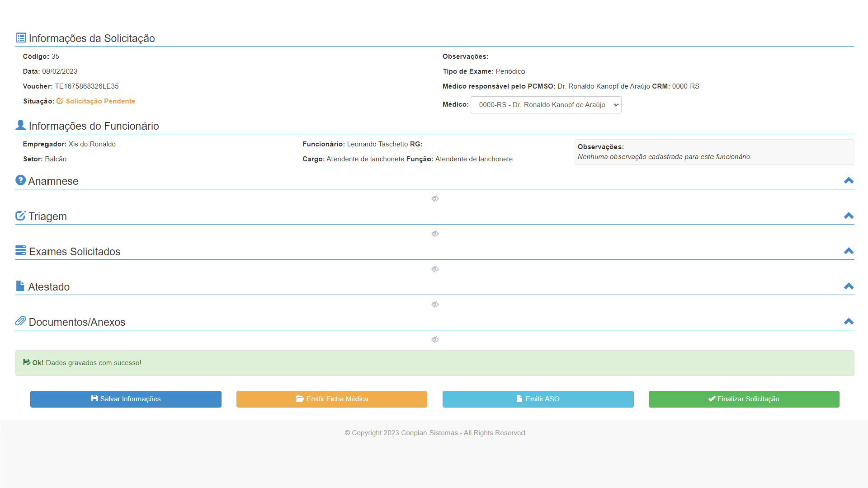Image resolution: width=868 pixels, height=488 pixels.
Task: Click the pending status icon next to Situação
Action: click(60, 101)
